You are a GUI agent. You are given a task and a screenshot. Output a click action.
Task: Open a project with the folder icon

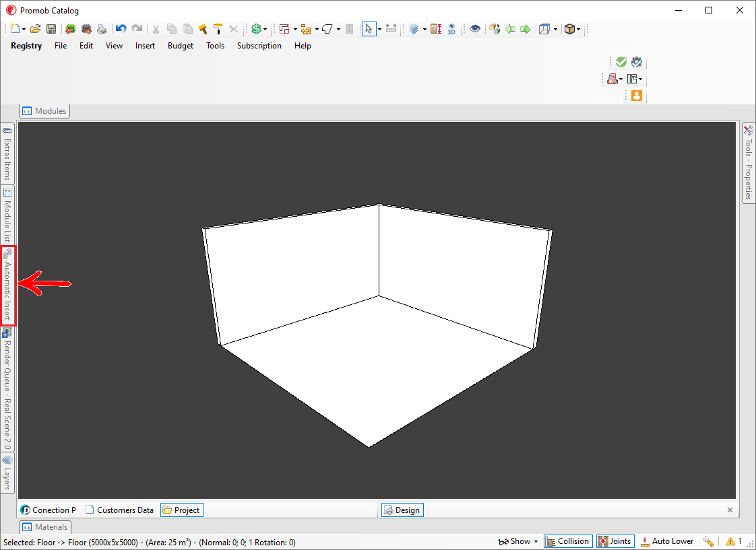[35, 29]
